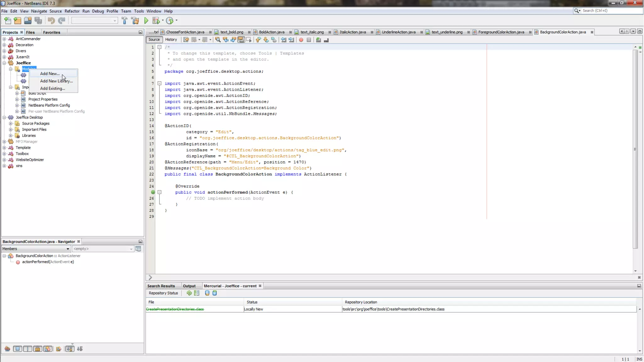
Task: Click the Run Project green arrow
Action: pos(146,21)
